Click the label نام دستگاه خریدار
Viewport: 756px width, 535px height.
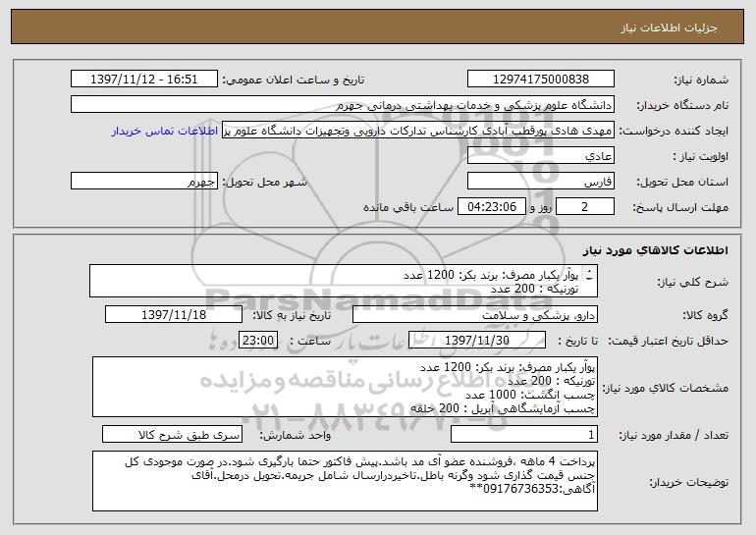[682, 105]
